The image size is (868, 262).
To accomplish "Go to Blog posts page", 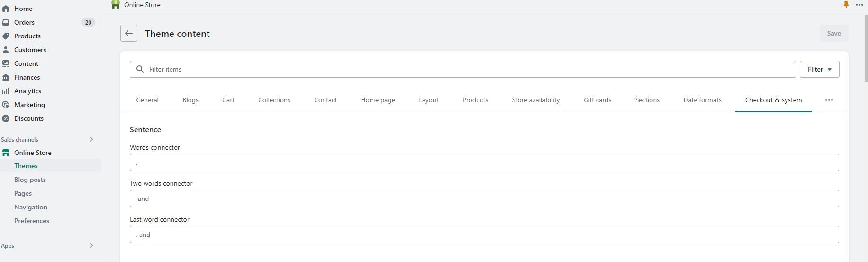I will [30, 180].
